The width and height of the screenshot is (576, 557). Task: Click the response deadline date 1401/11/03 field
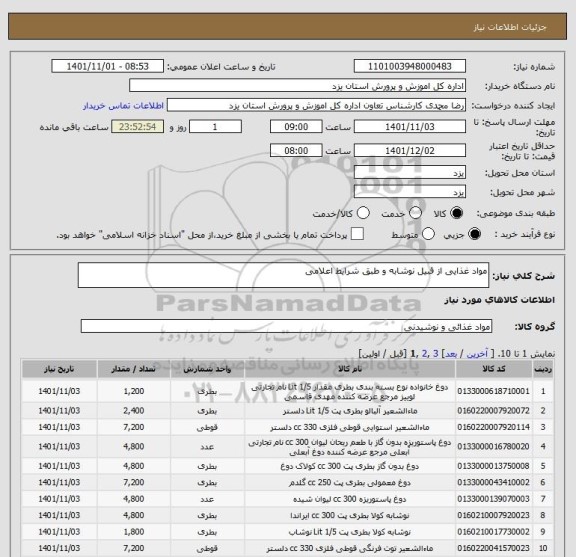[x=410, y=127]
